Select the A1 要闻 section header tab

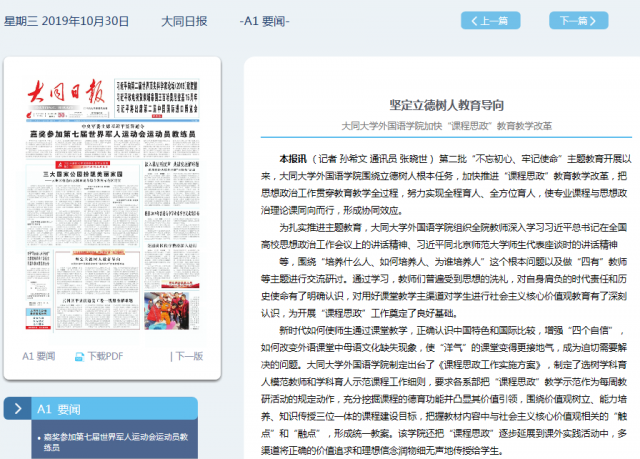pyautogui.click(x=115, y=408)
